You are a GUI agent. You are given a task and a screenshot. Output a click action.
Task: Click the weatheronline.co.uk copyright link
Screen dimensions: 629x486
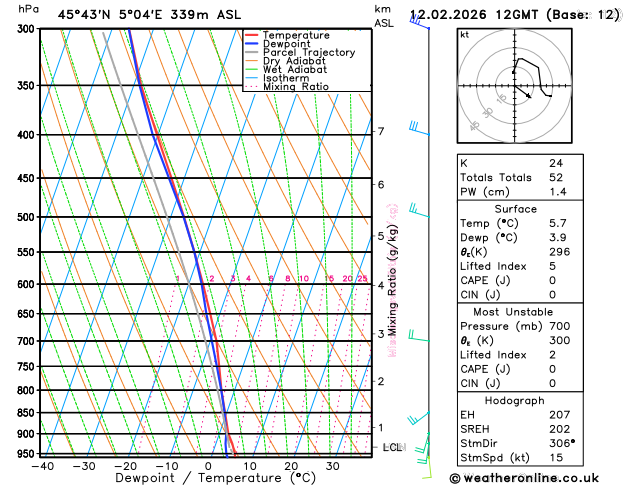coord(524,478)
